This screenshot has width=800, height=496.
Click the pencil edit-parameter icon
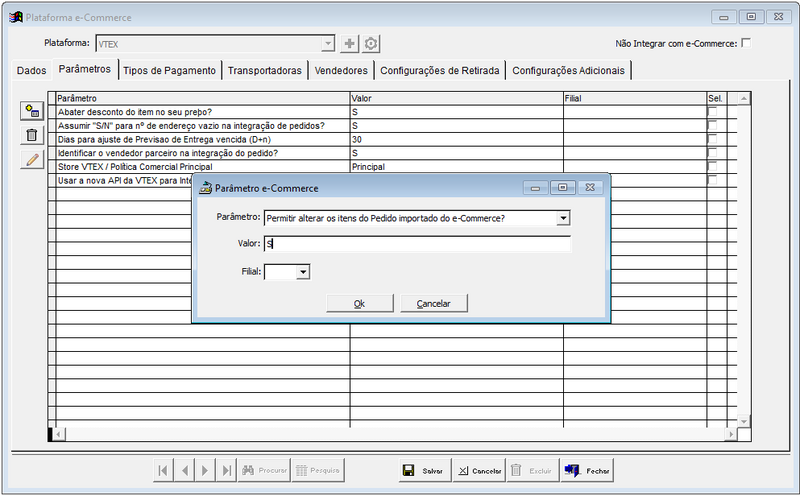[32, 160]
